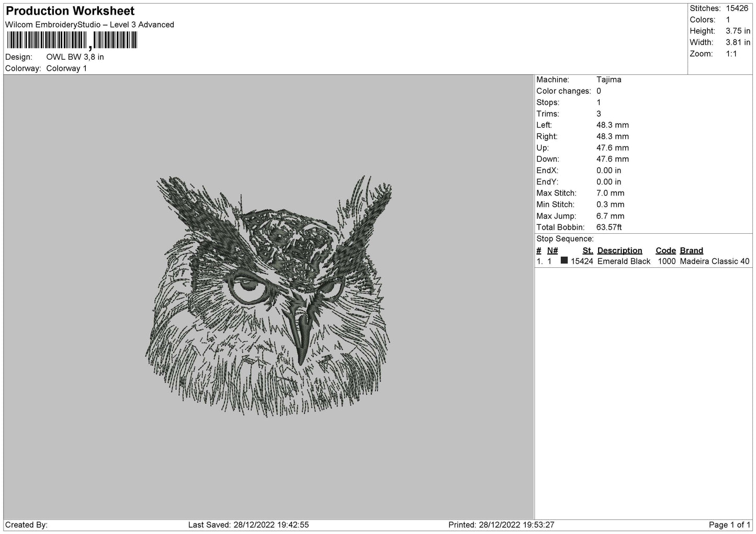Select min stitch value 0.3 mm
756x534 pixels.
(611, 204)
